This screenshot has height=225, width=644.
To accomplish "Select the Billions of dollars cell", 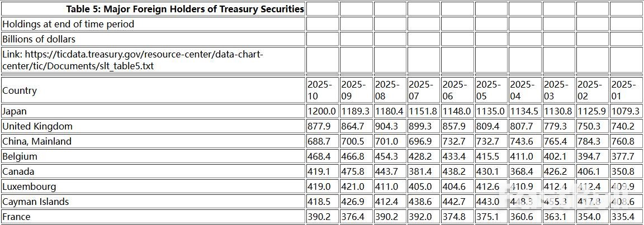I will pos(39,39).
